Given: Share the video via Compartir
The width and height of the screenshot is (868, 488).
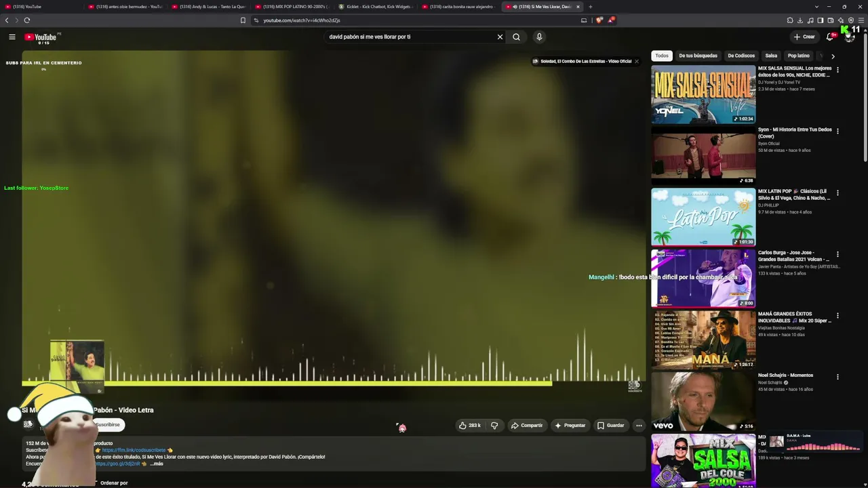Looking at the screenshot, I should point(527,426).
